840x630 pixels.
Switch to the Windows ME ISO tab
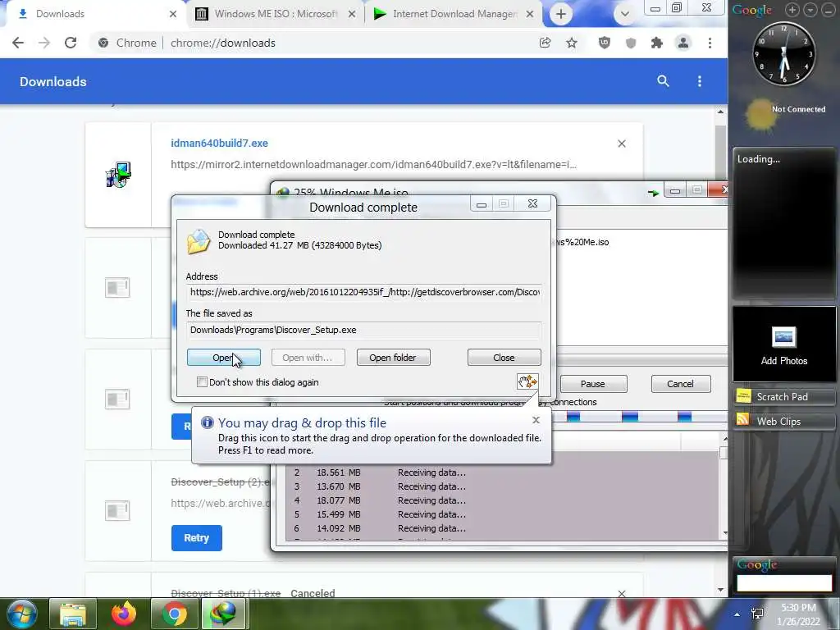coord(276,14)
